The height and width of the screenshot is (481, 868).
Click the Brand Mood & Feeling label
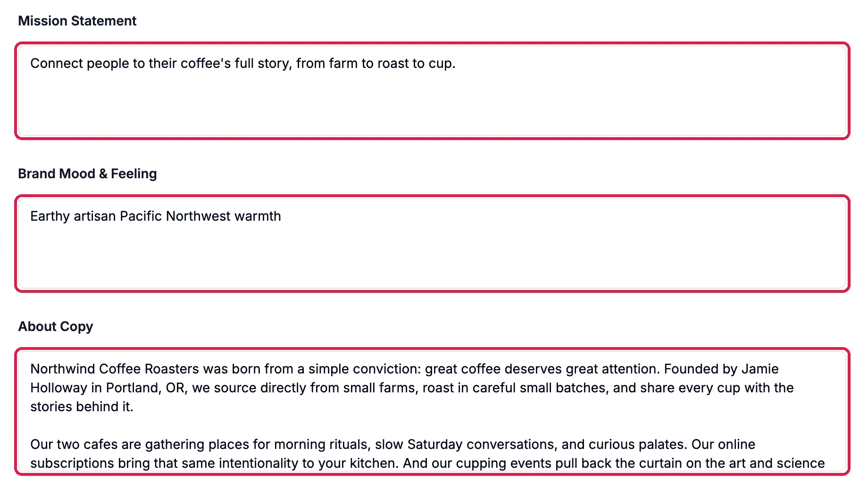(x=87, y=174)
